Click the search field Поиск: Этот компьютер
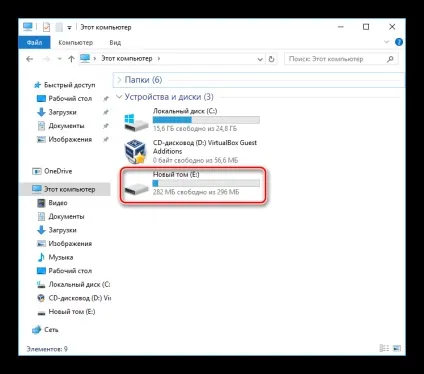 (341, 59)
